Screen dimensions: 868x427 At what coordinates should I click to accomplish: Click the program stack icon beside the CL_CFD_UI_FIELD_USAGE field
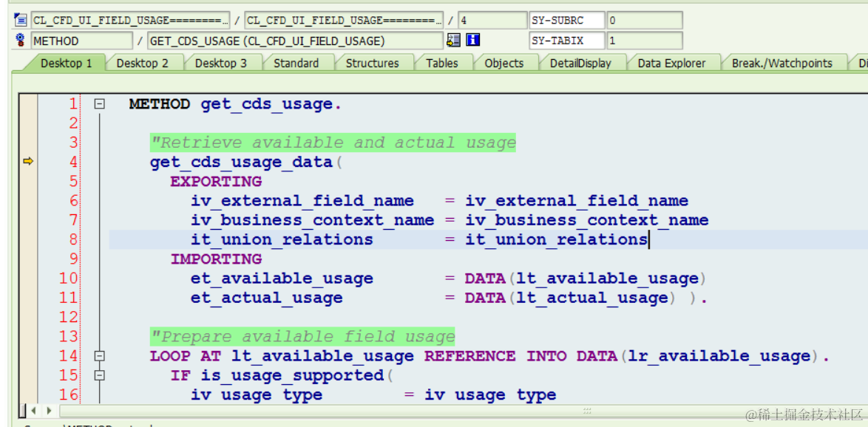(x=21, y=21)
